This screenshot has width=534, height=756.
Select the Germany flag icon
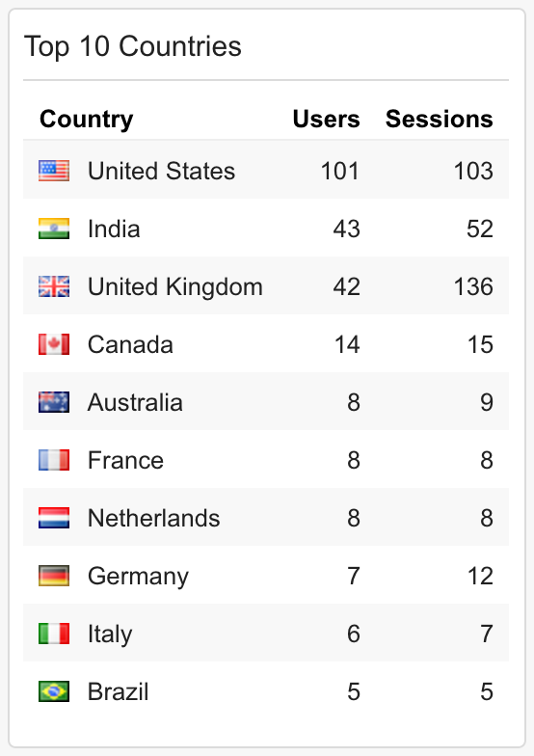[x=54, y=576]
